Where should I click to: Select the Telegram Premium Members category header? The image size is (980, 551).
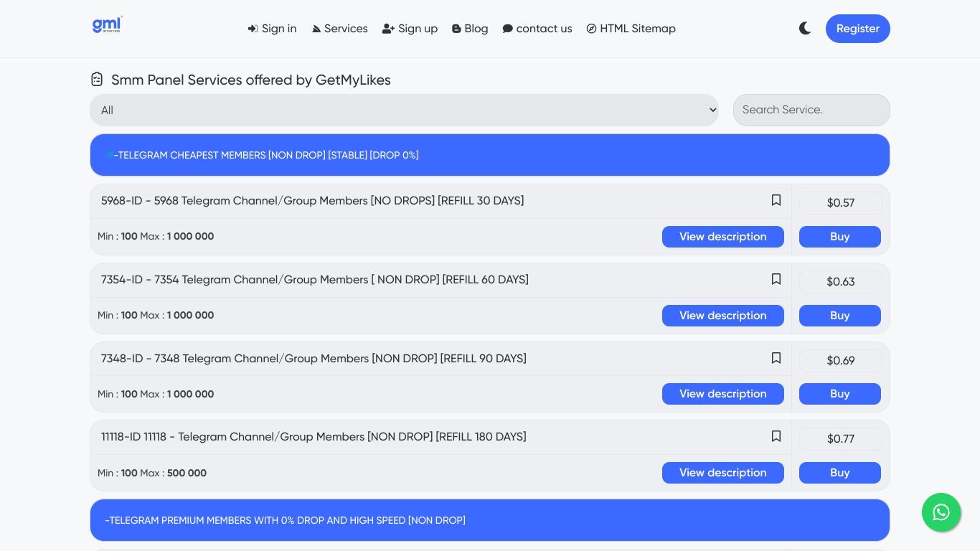point(490,520)
